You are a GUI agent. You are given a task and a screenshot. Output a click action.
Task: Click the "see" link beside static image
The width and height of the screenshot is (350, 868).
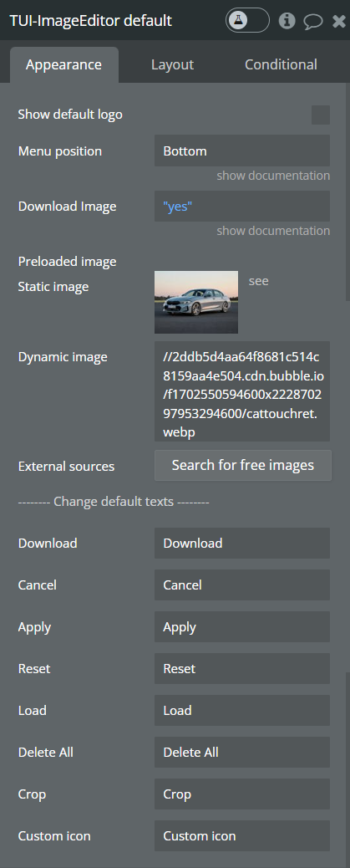[x=259, y=281]
